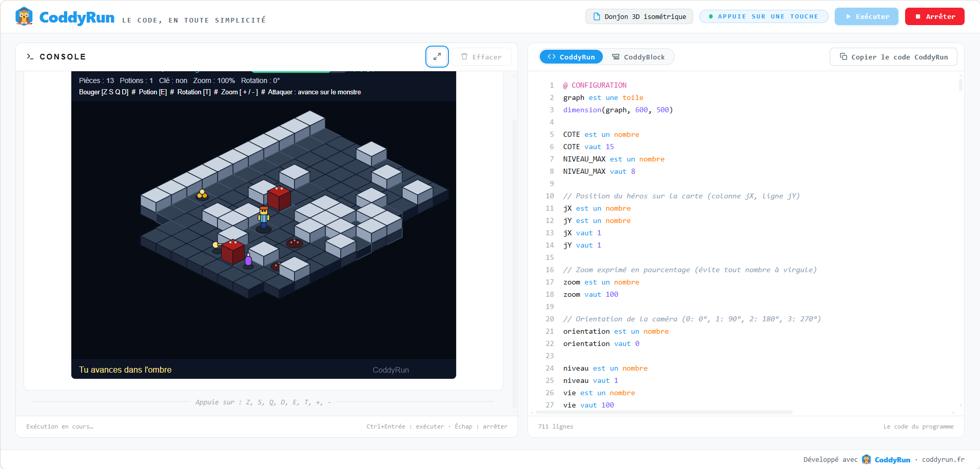Click the hero character in the dungeon
This screenshot has height=469, width=980.
point(263,218)
